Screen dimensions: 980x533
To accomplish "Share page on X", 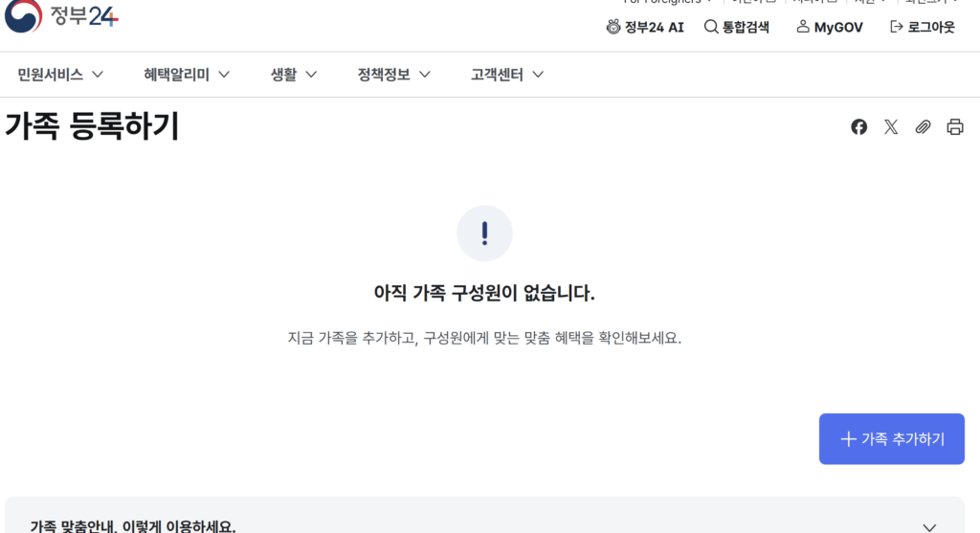I will pos(891,127).
